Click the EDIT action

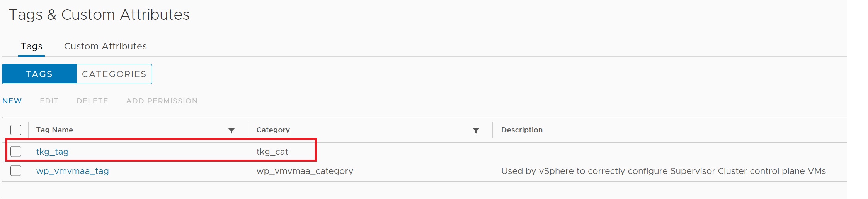coord(49,101)
